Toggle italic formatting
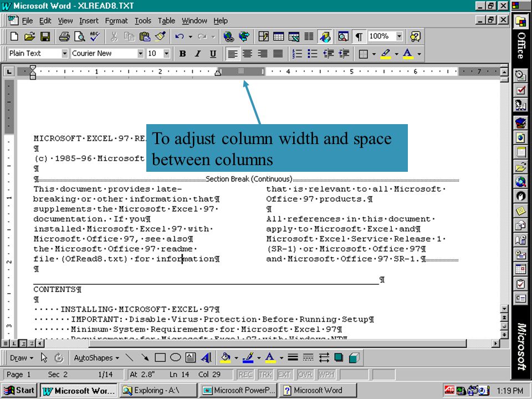Image resolution: width=532 pixels, height=399 pixels. click(198, 54)
